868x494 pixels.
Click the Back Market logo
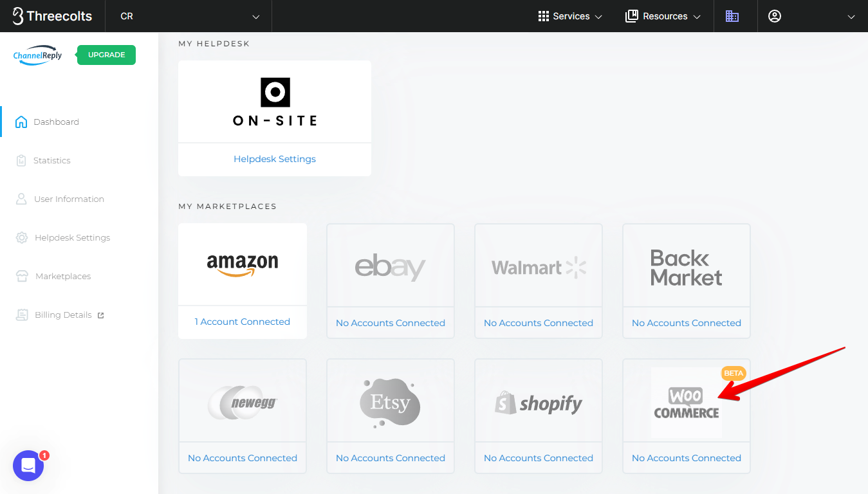pos(686,268)
